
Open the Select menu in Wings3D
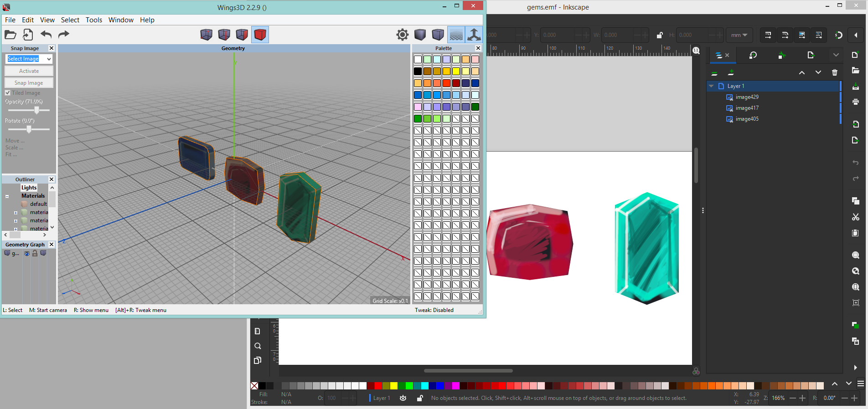coord(70,20)
